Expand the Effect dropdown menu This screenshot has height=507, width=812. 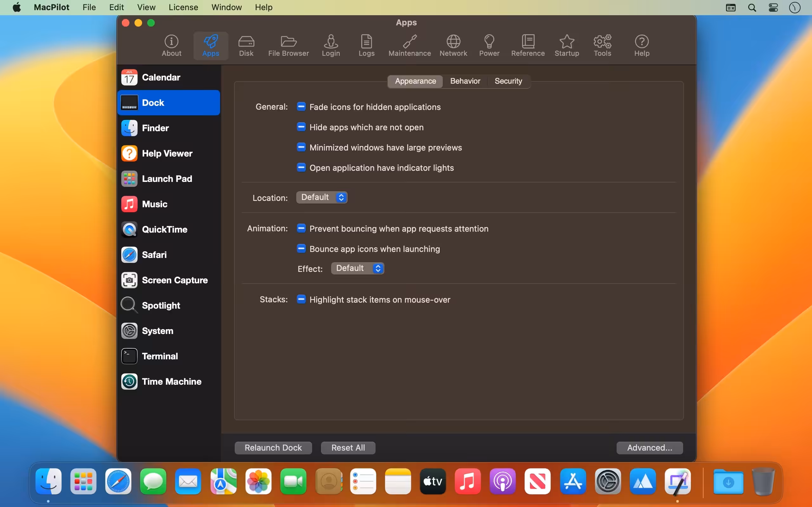pyautogui.click(x=357, y=268)
